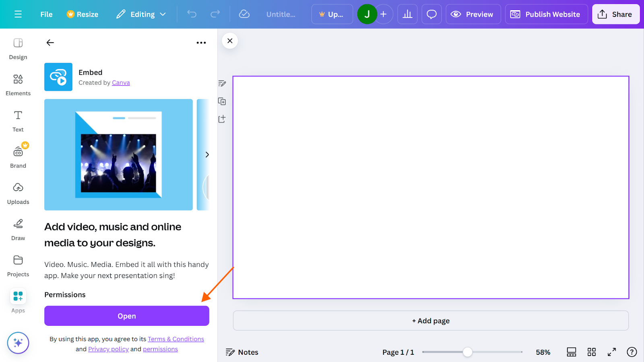Screen dimensions: 644x362
Task: Open the Canva AI sparkle assistant
Action: [18, 343]
